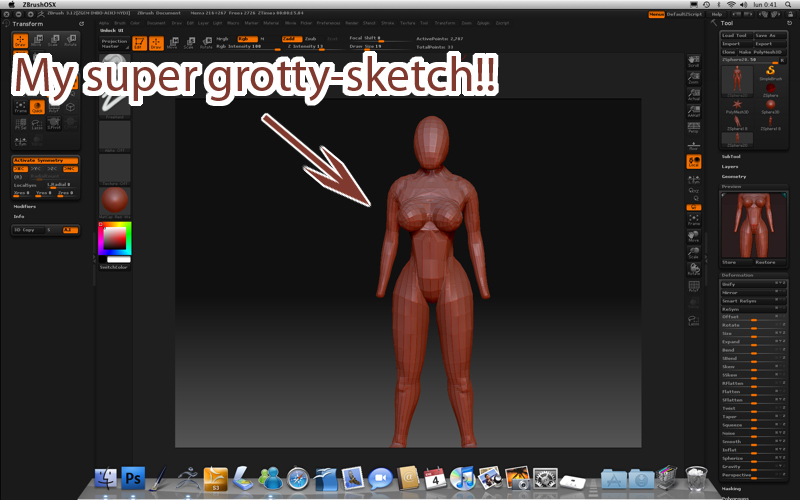Open the Alpha menu
800x500 pixels.
point(104,23)
